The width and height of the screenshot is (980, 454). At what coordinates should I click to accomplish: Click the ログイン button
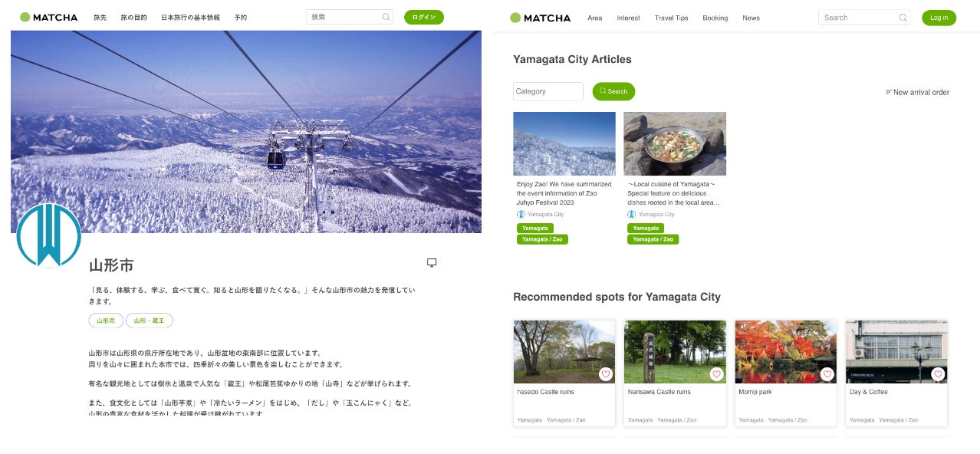coord(424,17)
